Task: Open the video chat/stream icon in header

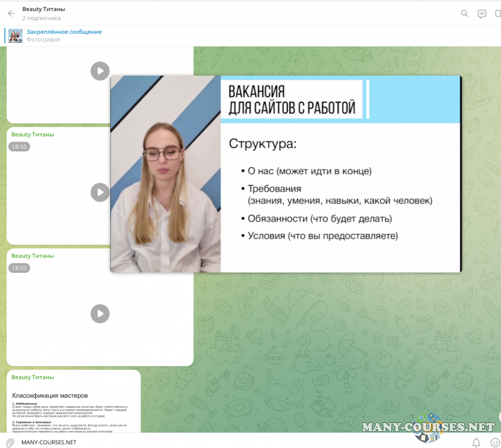Action: (x=482, y=13)
